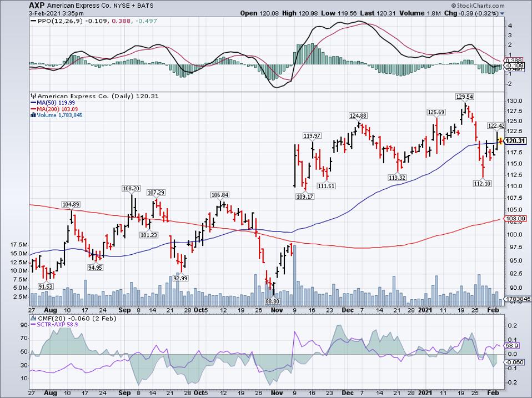Click the 109.17 low price label
The image size is (532, 398).
[x=305, y=197]
